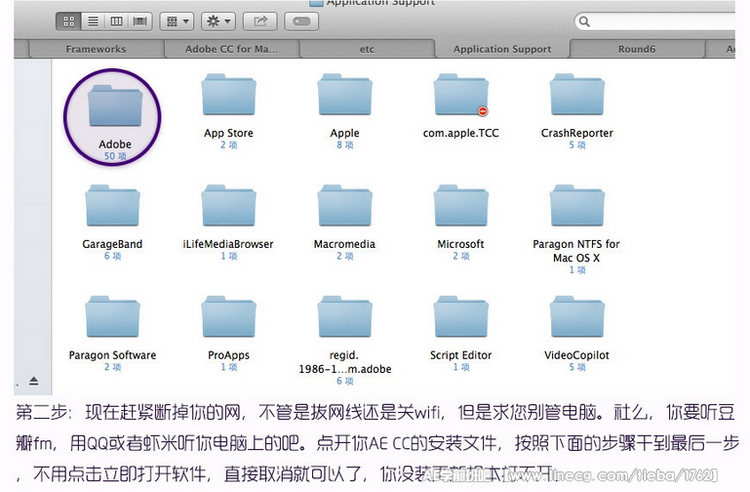Switch to the Adobe CC for Ma... tab
The height and width of the screenshot is (492, 750).
coord(232,49)
